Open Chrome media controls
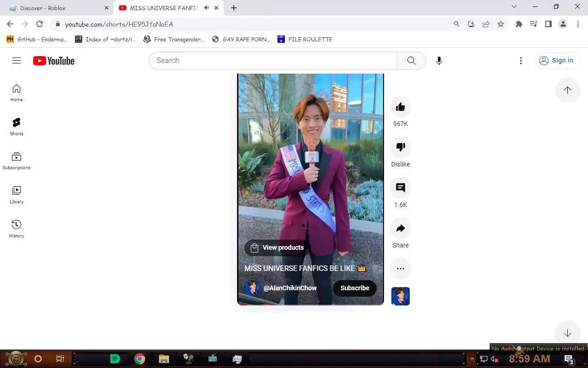The image size is (588, 368). [x=534, y=24]
